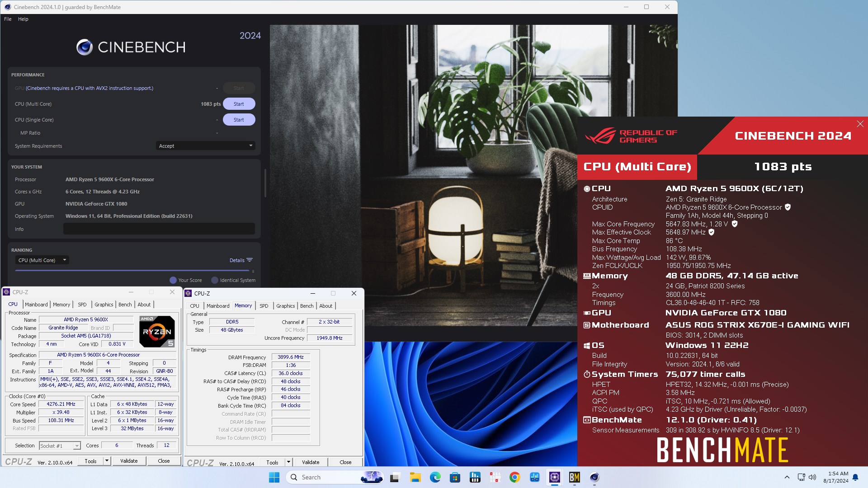Switch to CPU-Z taskbar icon

(554, 477)
